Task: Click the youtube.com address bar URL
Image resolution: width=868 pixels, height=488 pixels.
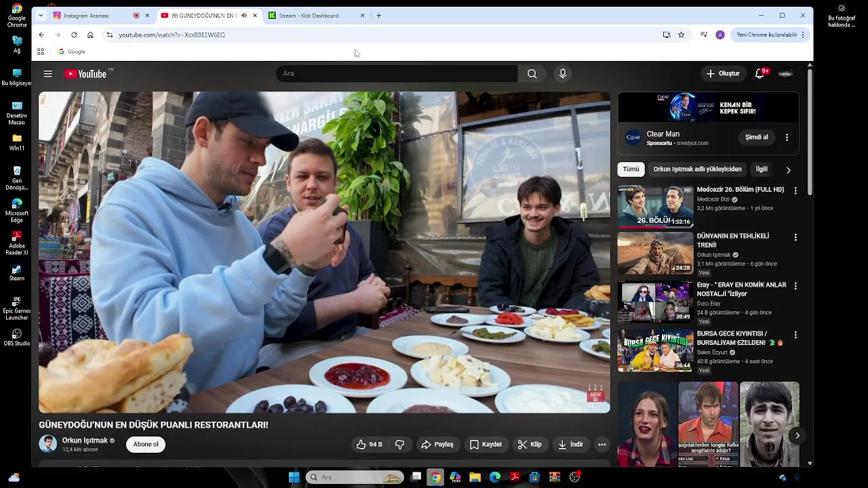Action: click(x=172, y=35)
